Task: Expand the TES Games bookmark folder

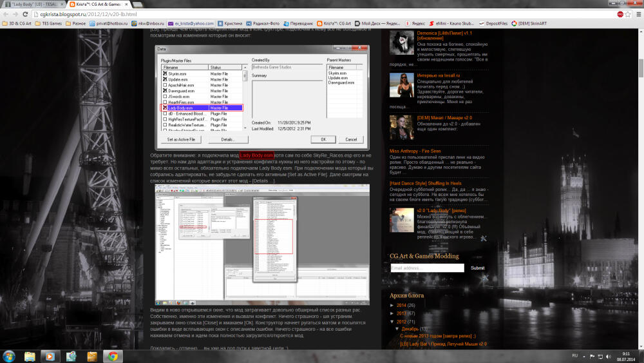Action: [48, 23]
